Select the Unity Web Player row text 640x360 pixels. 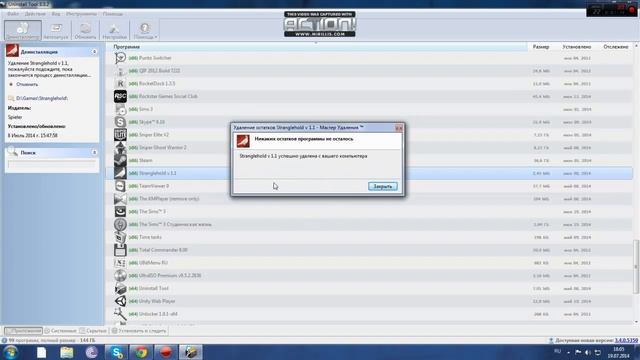point(157,301)
